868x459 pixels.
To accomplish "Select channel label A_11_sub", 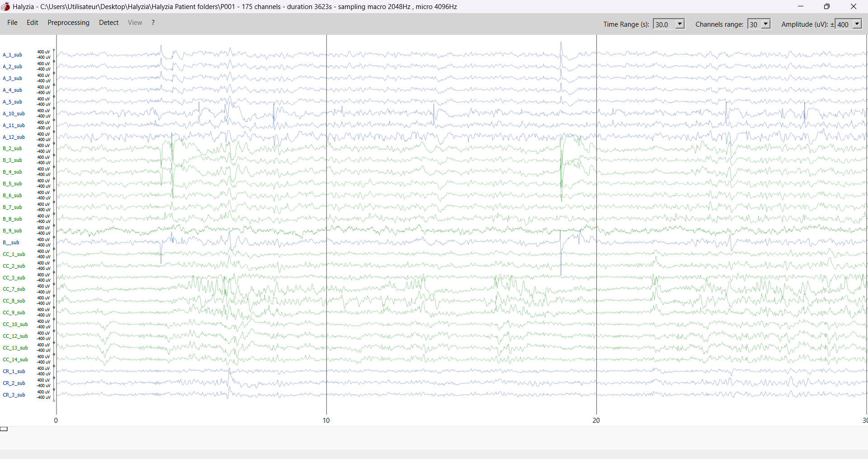I will (14, 125).
